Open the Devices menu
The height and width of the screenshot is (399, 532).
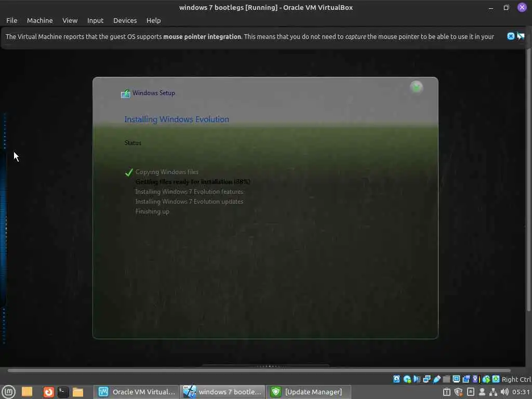point(125,20)
